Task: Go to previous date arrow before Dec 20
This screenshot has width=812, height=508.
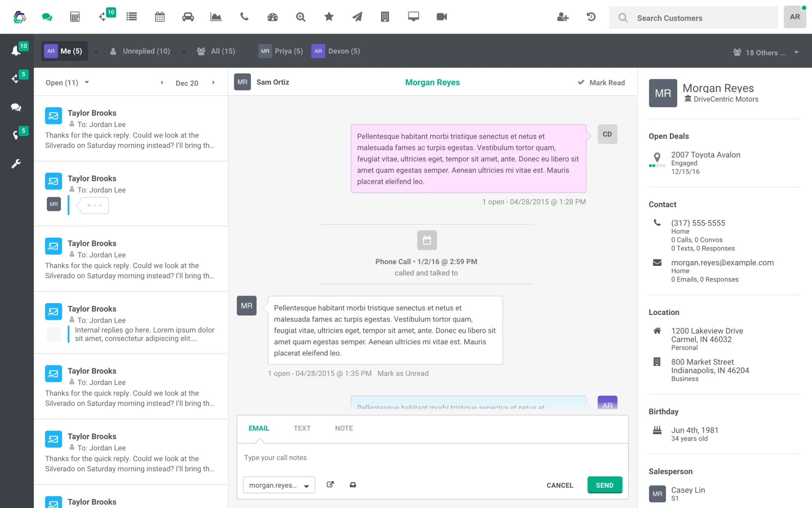Action: click(162, 82)
